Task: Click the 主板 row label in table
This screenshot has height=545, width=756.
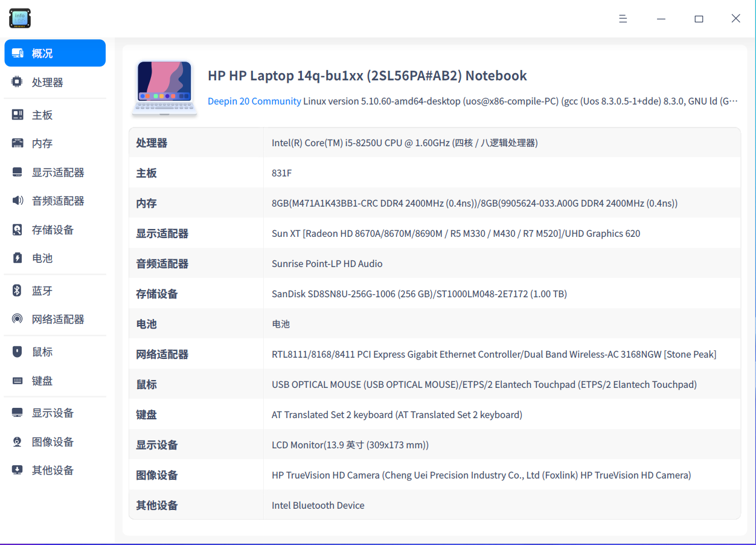Action: 146,173
